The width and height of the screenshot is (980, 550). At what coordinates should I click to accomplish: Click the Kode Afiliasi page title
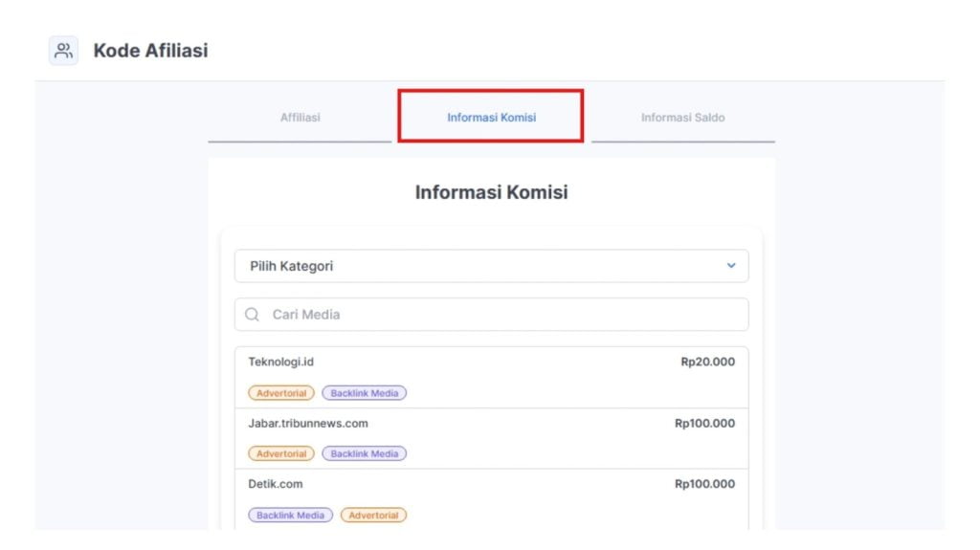[150, 51]
